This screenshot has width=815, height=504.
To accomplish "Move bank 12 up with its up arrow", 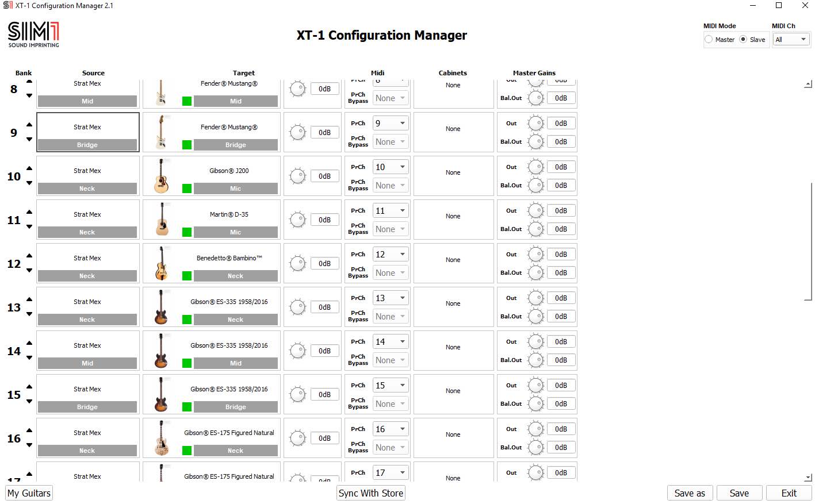I will [29, 256].
